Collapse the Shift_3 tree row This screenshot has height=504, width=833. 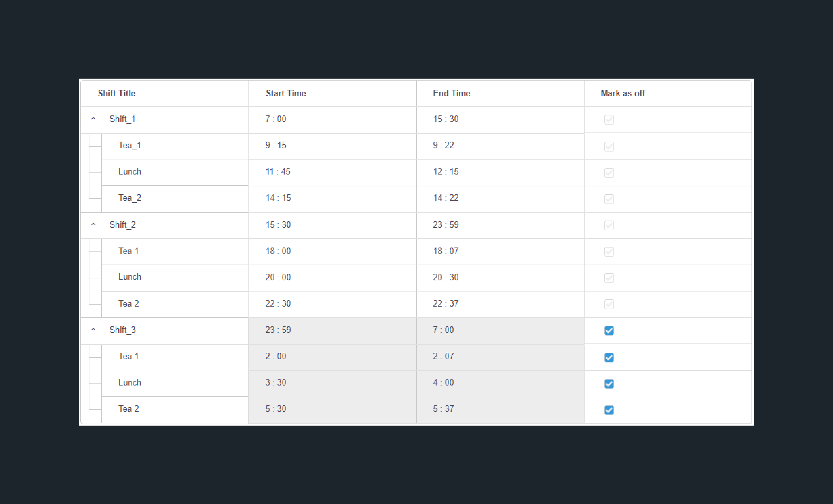(x=93, y=330)
